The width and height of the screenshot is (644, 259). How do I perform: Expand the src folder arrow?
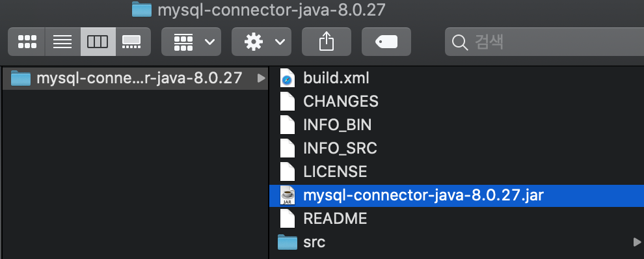(x=637, y=242)
